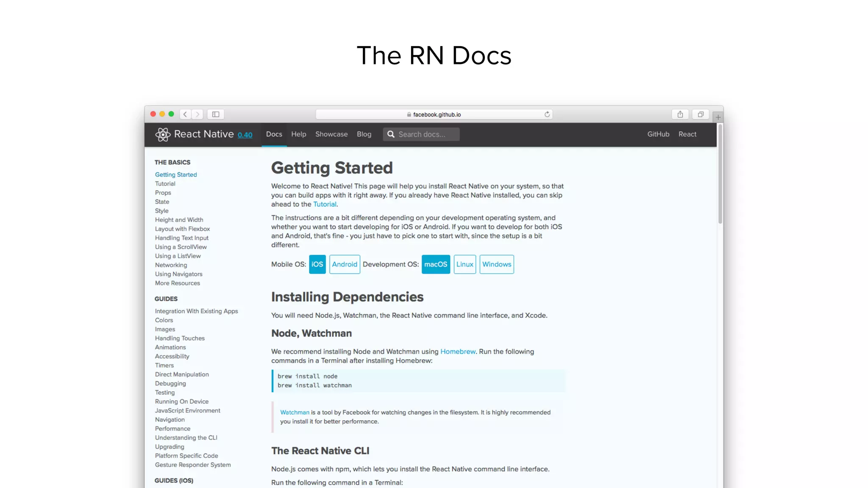Follow the Homebrew link

tap(458, 352)
